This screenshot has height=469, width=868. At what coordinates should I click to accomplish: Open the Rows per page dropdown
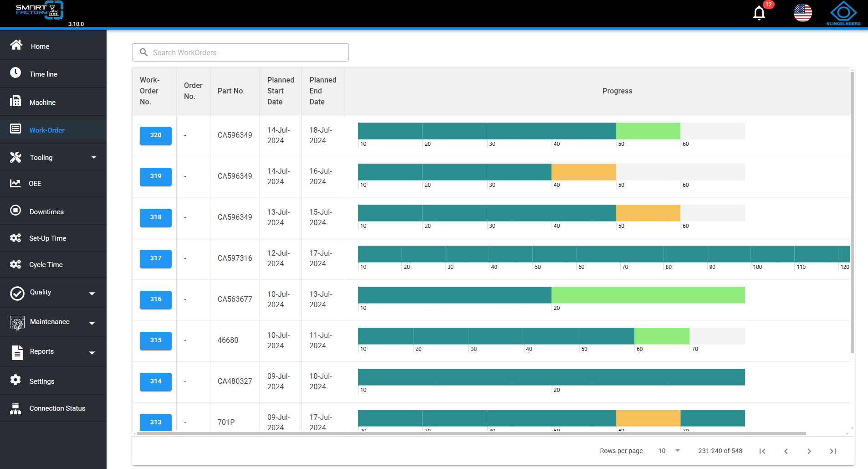pos(669,451)
